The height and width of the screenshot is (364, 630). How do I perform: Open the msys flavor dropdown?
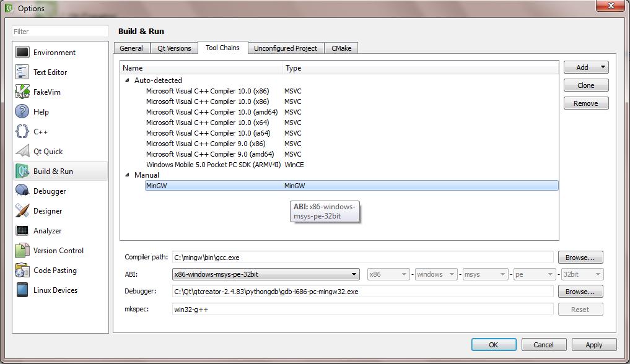[x=486, y=274]
